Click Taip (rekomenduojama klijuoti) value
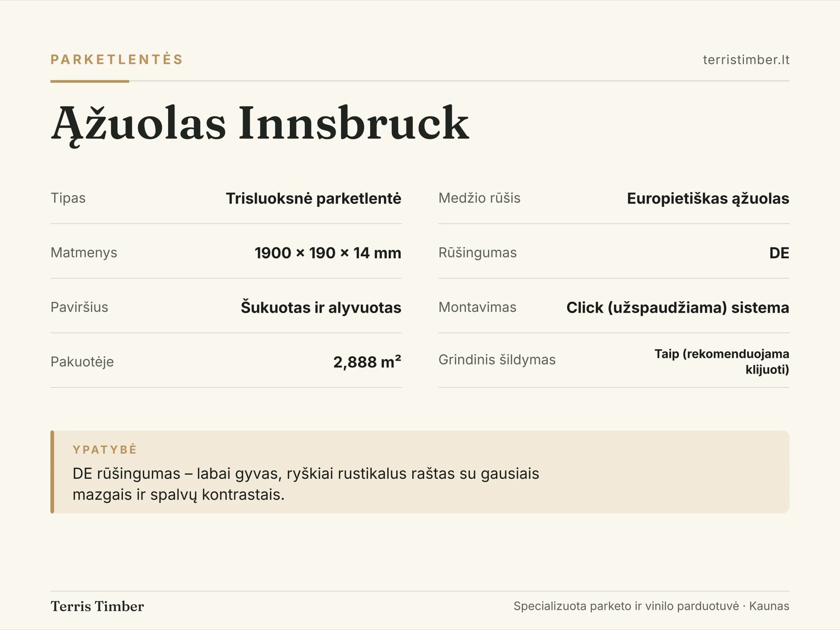 (722, 361)
